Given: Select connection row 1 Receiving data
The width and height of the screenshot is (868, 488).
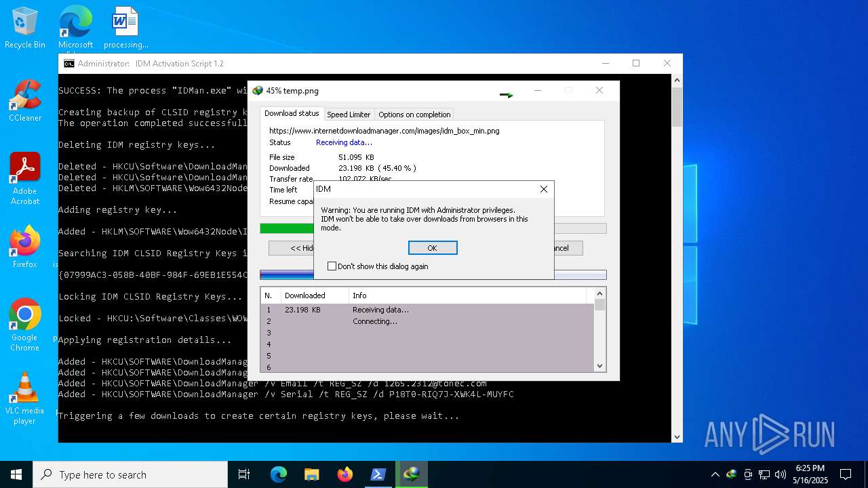Looking at the screenshot, I should (427, 310).
